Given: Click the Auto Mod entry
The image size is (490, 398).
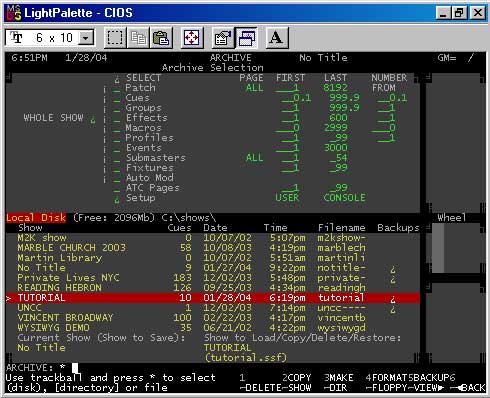Looking at the screenshot, I should click(149, 178).
